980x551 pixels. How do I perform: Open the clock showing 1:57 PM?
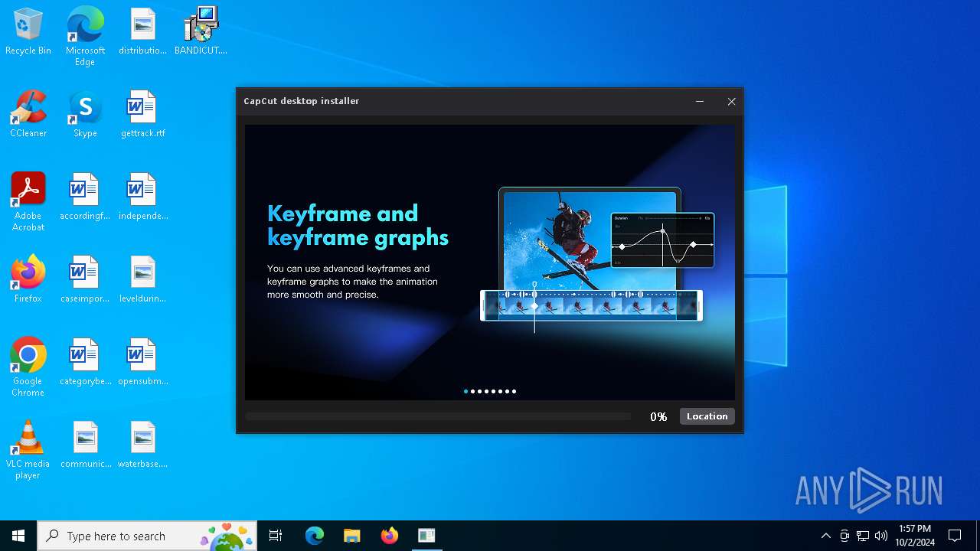tap(915, 536)
